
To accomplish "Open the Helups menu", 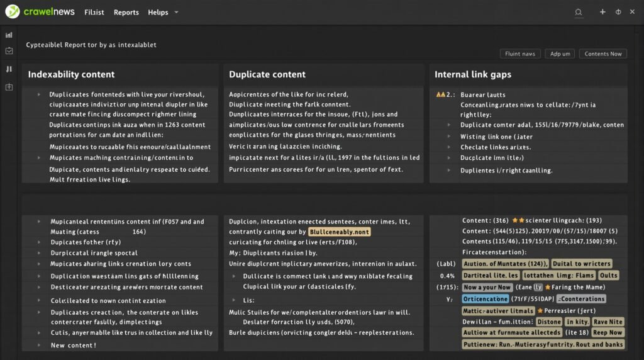I will (x=158, y=13).
